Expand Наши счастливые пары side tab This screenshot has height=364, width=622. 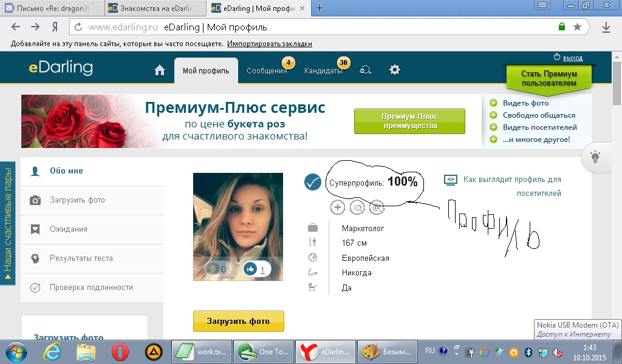coord(7,223)
